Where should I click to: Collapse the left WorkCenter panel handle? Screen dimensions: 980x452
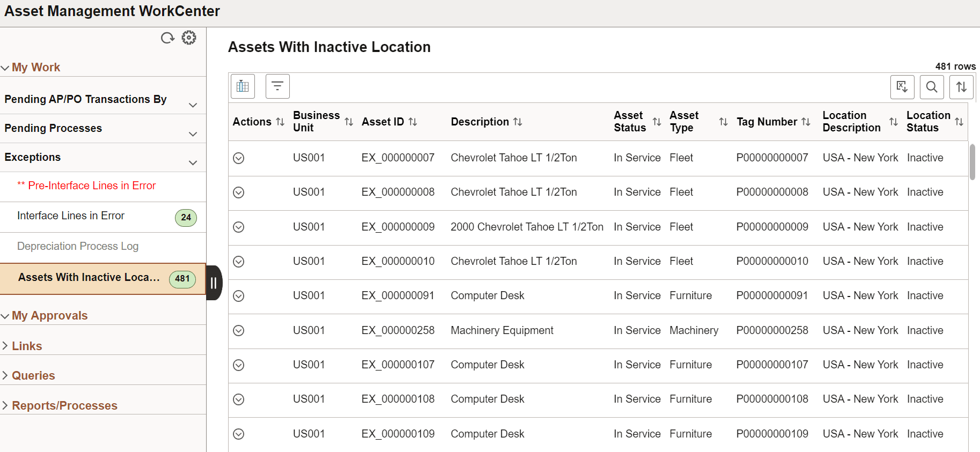click(x=214, y=283)
